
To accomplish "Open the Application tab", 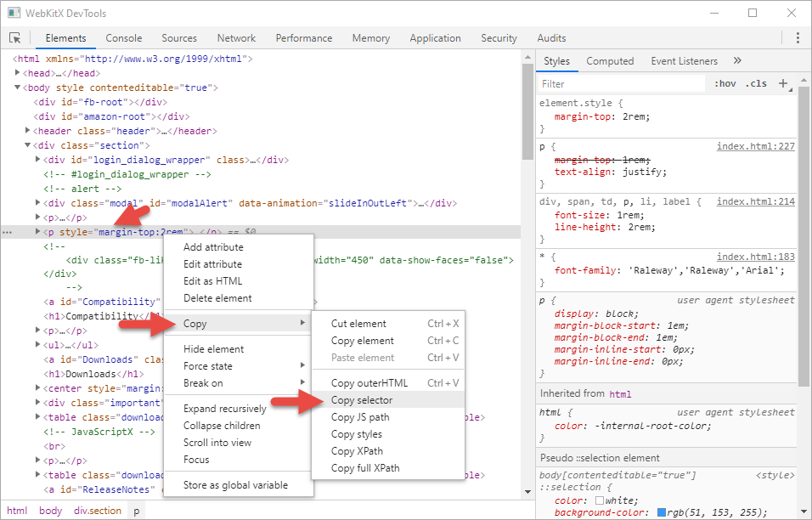I will tap(435, 37).
